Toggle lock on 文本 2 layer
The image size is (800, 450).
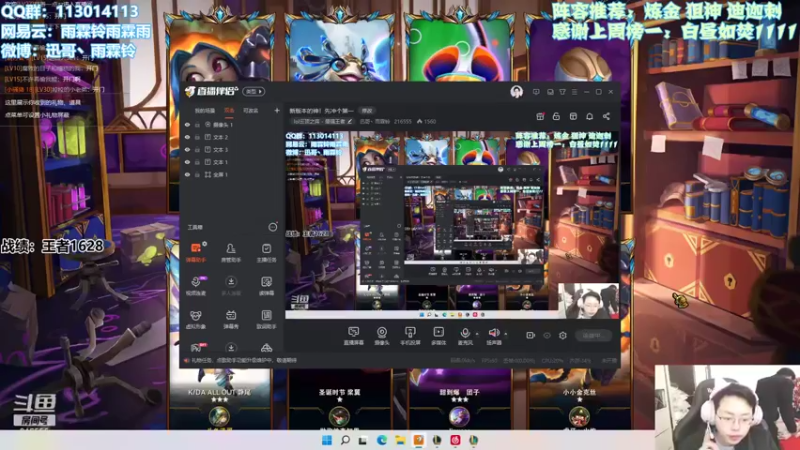[197, 137]
